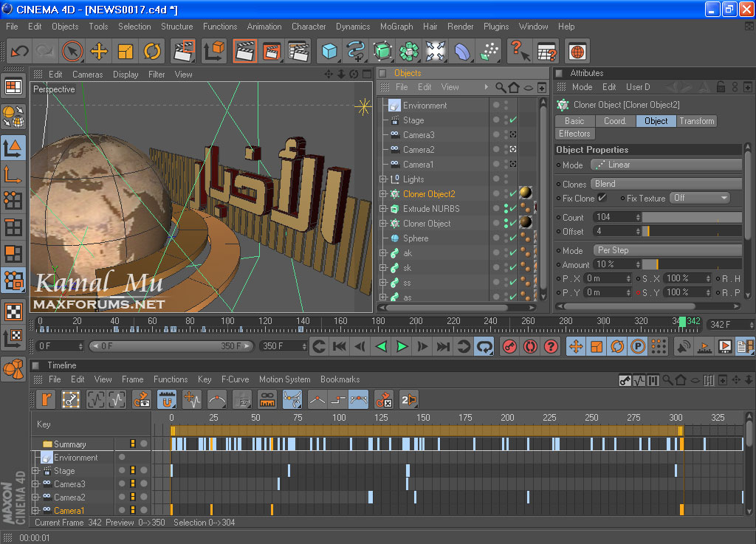Open the deformer objects icon
Image resolution: width=756 pixels, height=544 pixels.
462,51
